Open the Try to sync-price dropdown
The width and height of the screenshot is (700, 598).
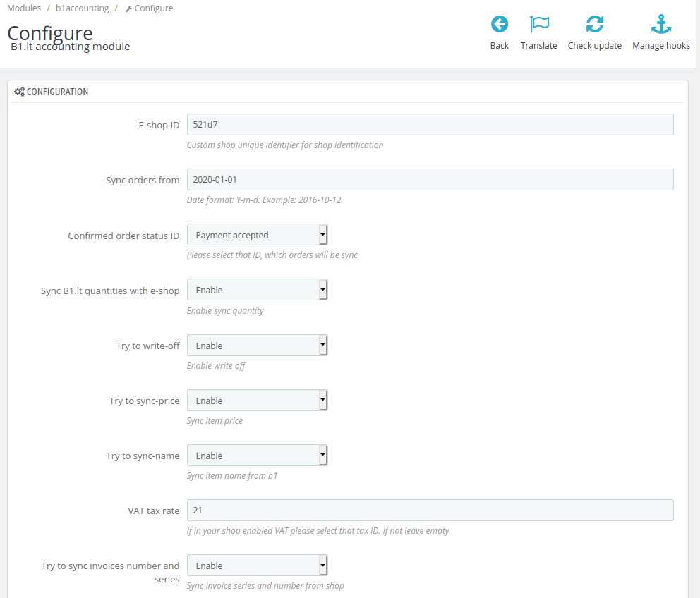tap(257, 401)
